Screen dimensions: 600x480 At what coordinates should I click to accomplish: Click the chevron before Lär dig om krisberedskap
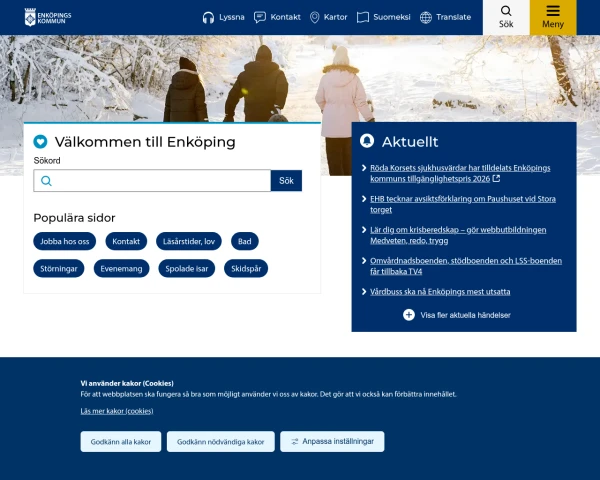coord(364,230)
